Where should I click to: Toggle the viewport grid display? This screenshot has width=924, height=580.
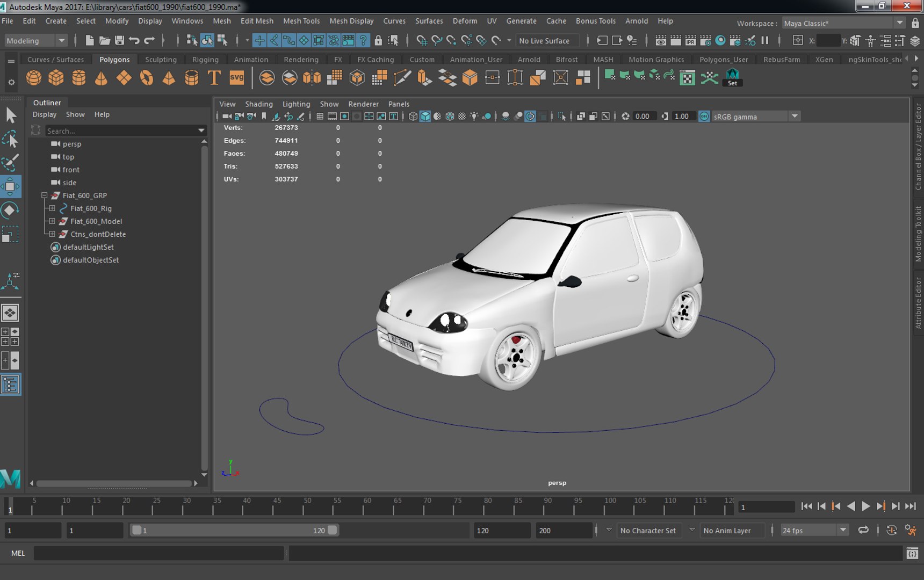pos(320,117)
